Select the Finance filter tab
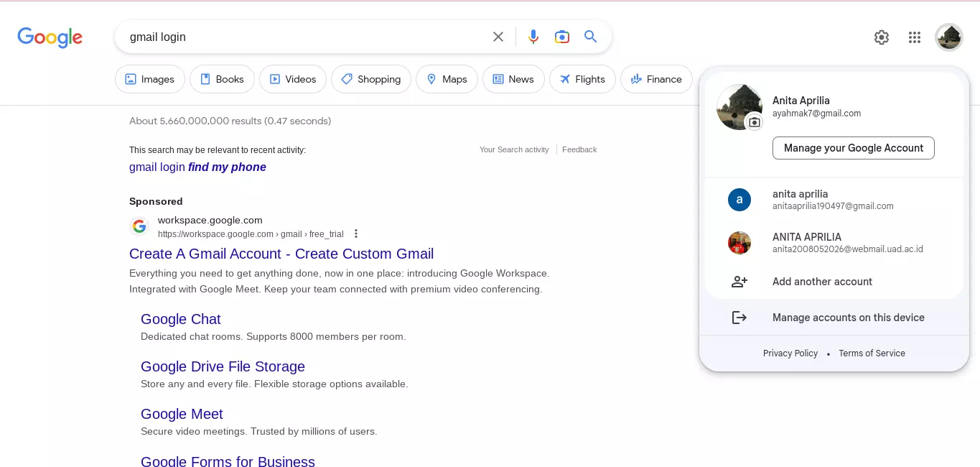Screen dimensions: 980x467 [x=656, y=79]
